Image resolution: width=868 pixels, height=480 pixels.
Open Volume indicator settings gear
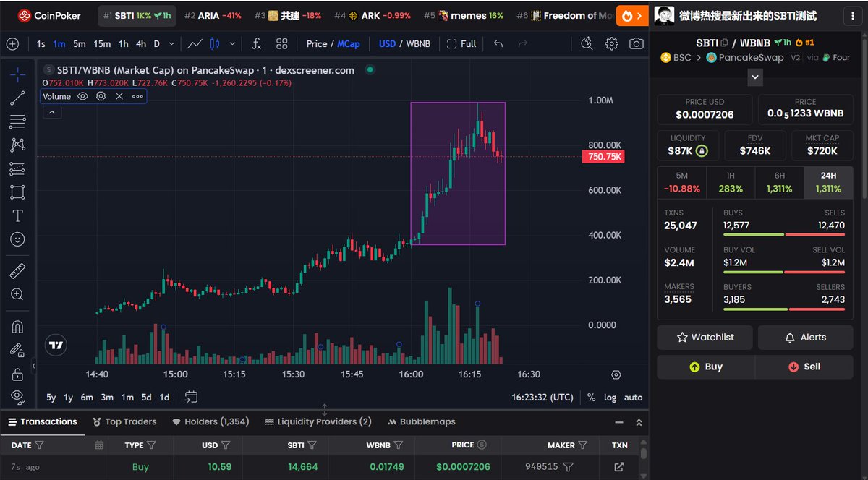click(101, 96)
